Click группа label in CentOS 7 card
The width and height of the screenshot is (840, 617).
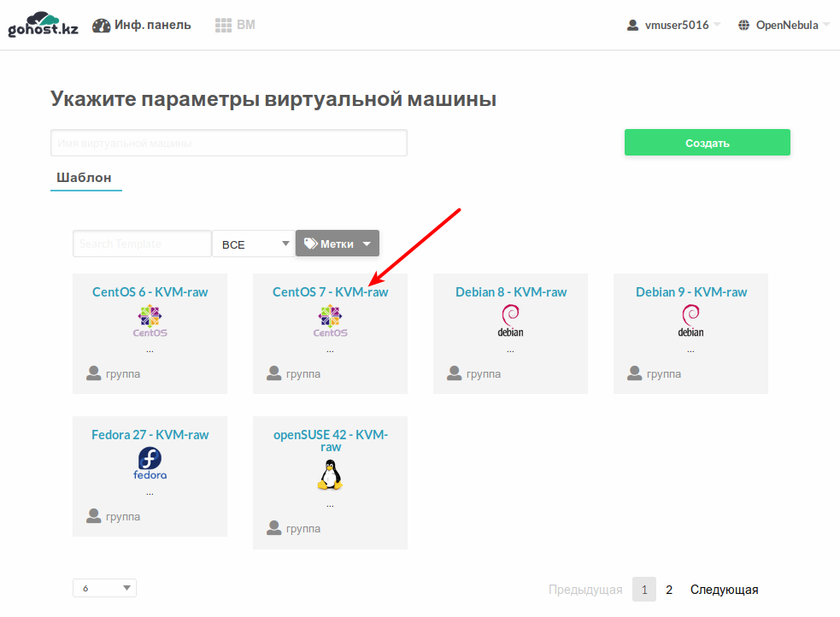coord(303,373)
